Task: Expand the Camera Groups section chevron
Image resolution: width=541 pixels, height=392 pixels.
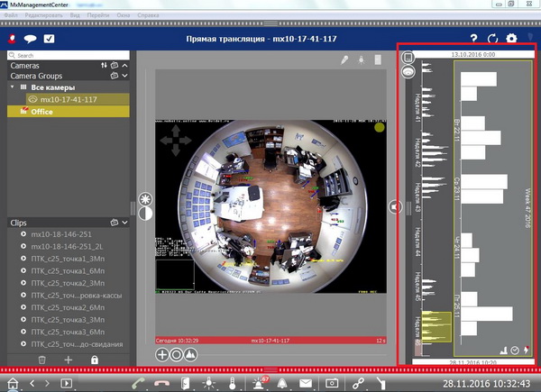Action: [125, 76]
